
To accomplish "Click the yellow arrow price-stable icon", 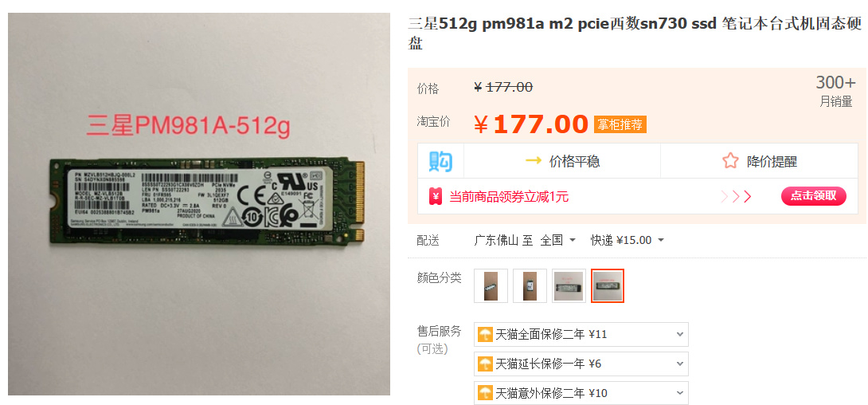I will pos(533,161).
